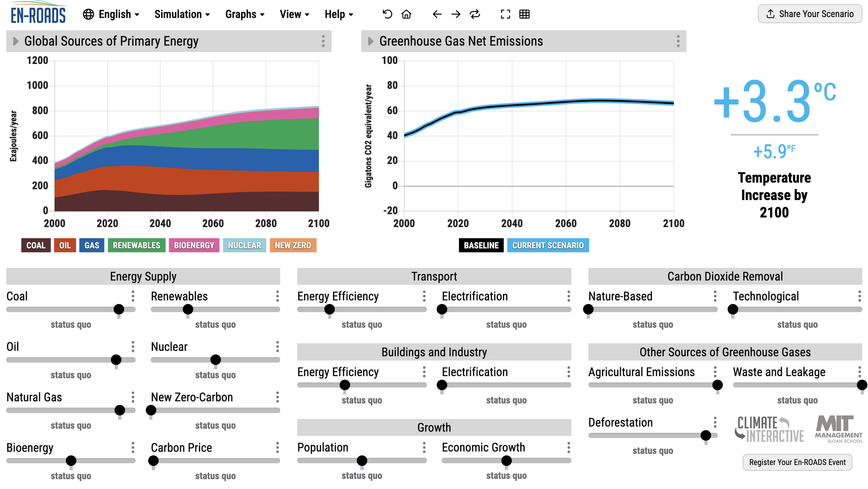Click the forward arrow icon
This screenshot has height=489, width=868.
[x=456, y=14]
